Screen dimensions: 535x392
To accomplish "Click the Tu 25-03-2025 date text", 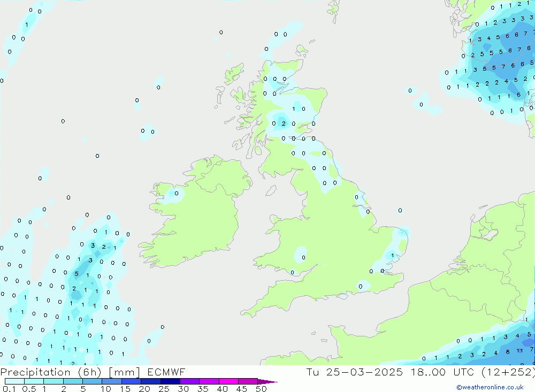I will [355, 372].
